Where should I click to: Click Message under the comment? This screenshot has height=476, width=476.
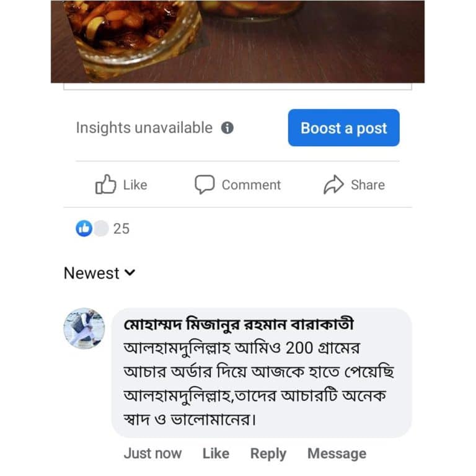coord(337,454)
